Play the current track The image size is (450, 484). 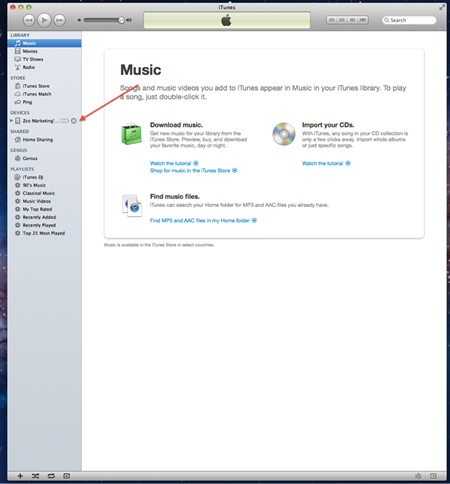click(x=44, y=20)
